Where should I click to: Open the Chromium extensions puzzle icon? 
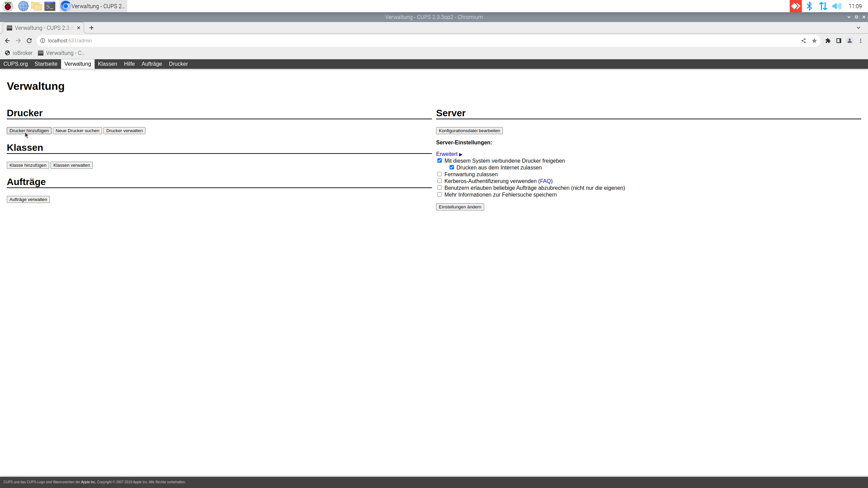click(828, 41)
